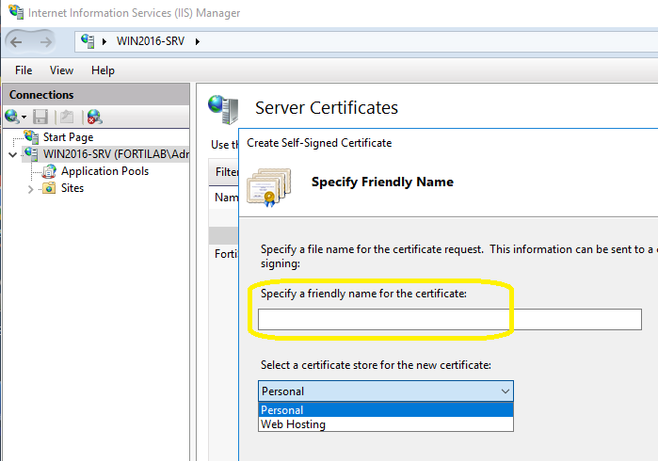Image resolution: width=658 pixels, height=461 pixels.
Task: Choose Personal in the store list
Action: pyautogui.click(x=282, y=410)
